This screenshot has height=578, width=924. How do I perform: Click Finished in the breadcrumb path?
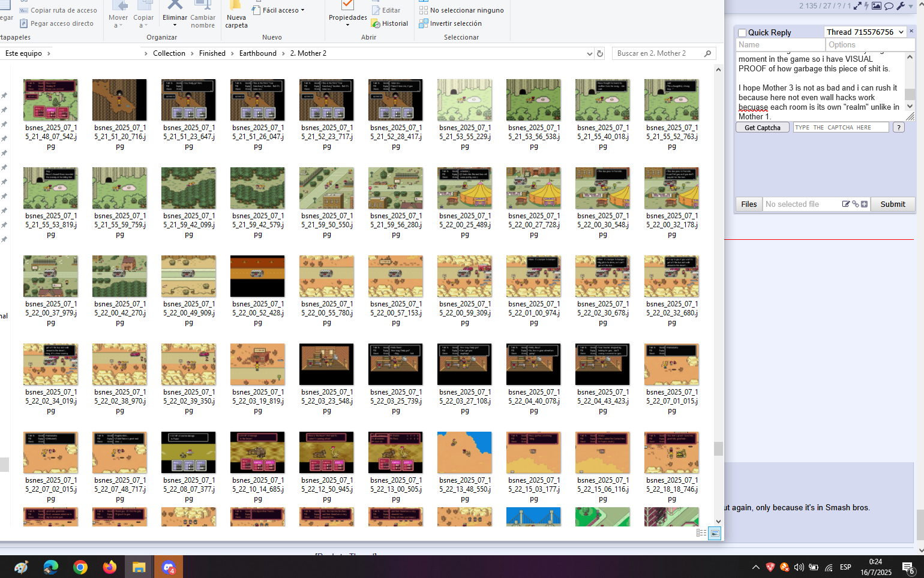click(212, 53)
